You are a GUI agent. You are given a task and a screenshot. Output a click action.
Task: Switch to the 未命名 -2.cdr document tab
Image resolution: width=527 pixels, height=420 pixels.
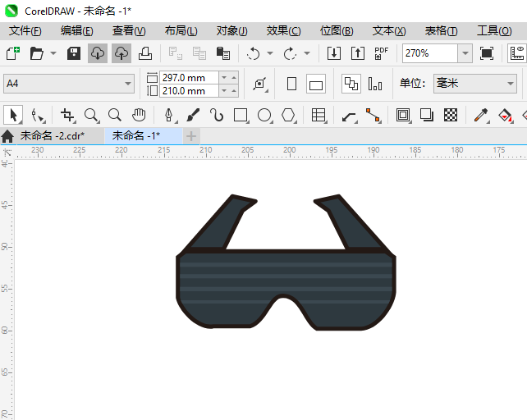tap(52, 135)
